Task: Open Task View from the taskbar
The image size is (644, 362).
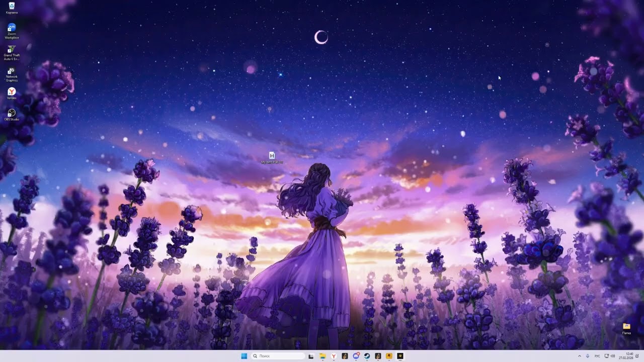Action: coord(311,356)
